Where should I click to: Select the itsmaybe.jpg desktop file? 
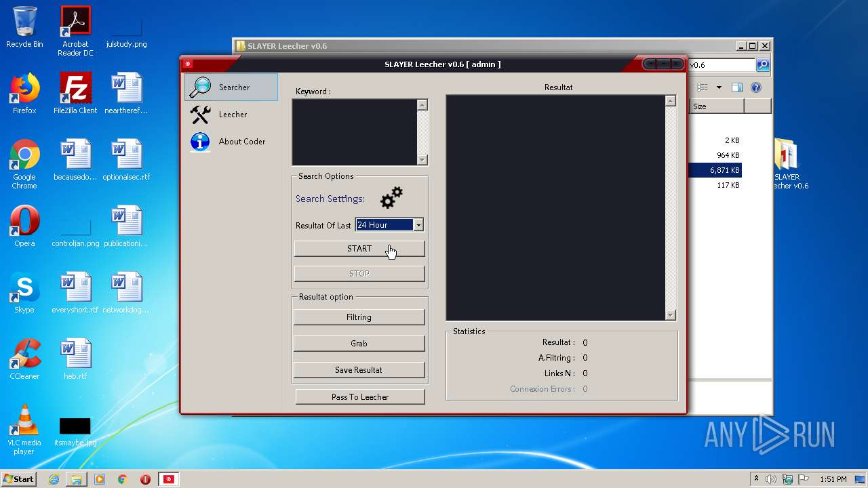point(75,431)
